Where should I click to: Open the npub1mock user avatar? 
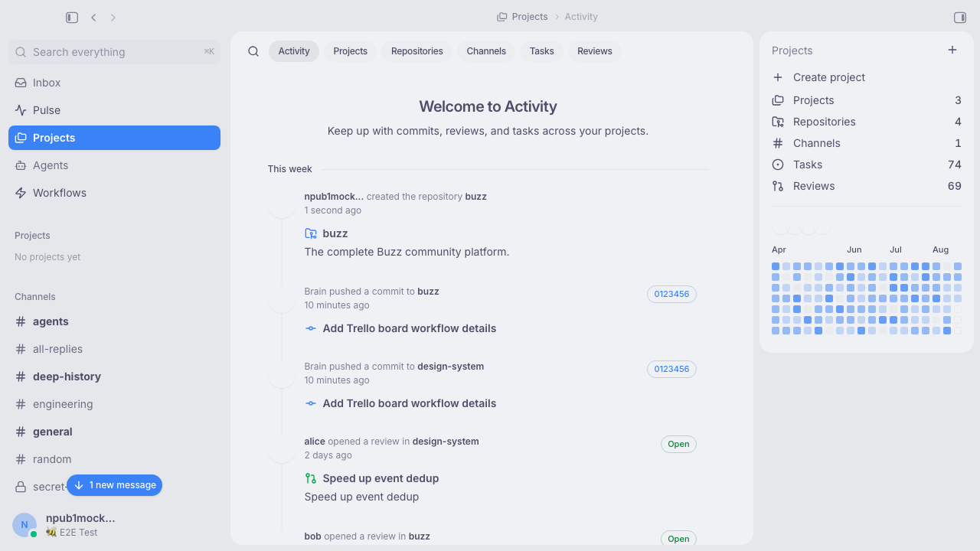tap(24, 525)
